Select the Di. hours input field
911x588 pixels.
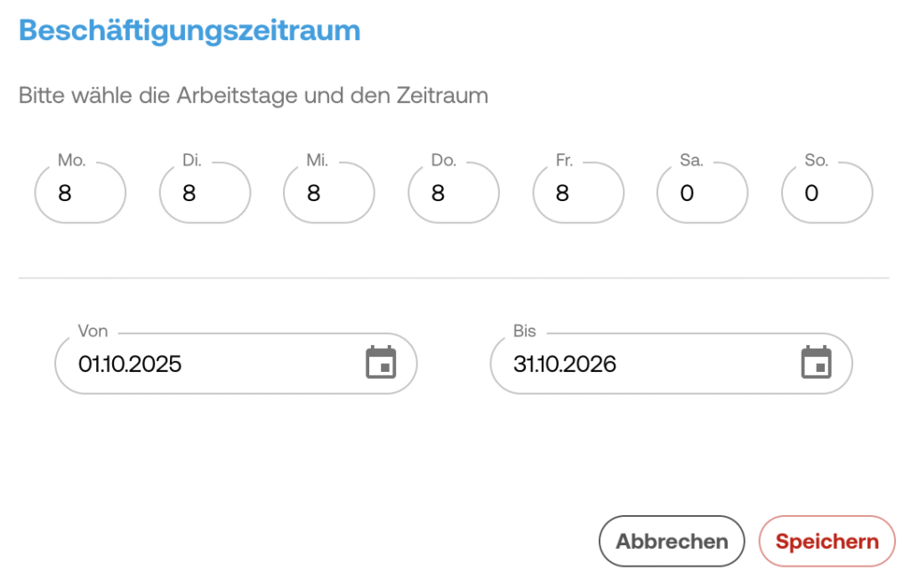205,193
